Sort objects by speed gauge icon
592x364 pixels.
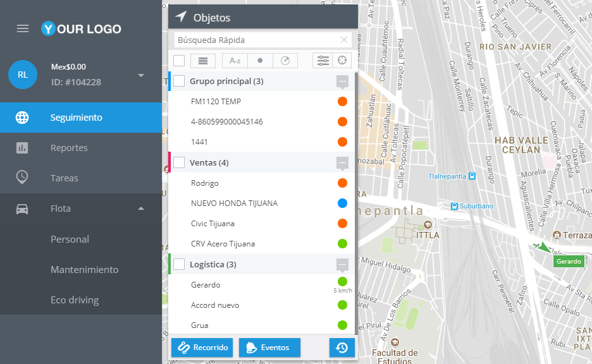285,61
